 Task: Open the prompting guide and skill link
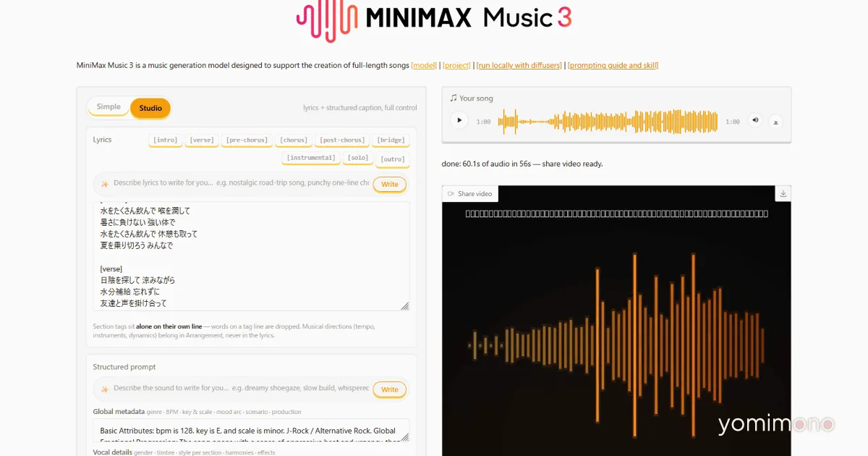613,65
